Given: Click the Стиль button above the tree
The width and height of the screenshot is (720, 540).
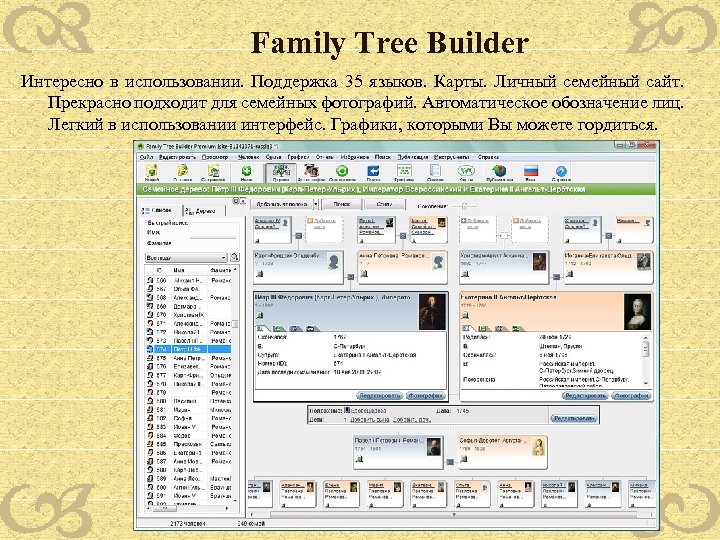Looking at the screenshot, I should 384,204.
